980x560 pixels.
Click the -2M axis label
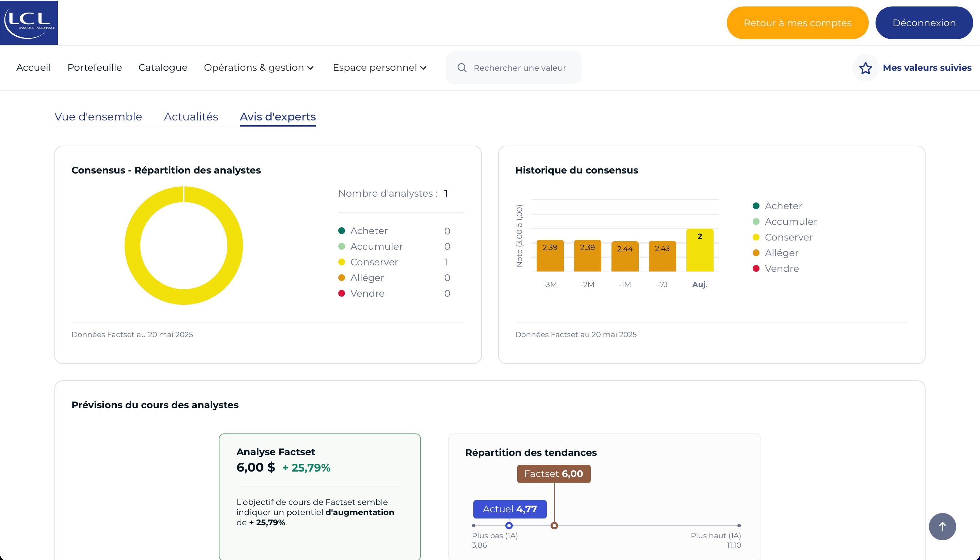coord(587,285)
